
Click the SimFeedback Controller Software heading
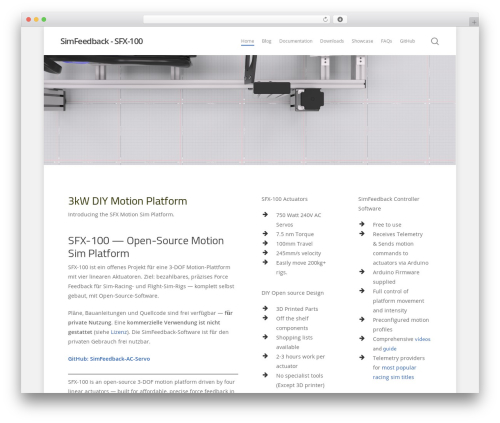point(389,204)
